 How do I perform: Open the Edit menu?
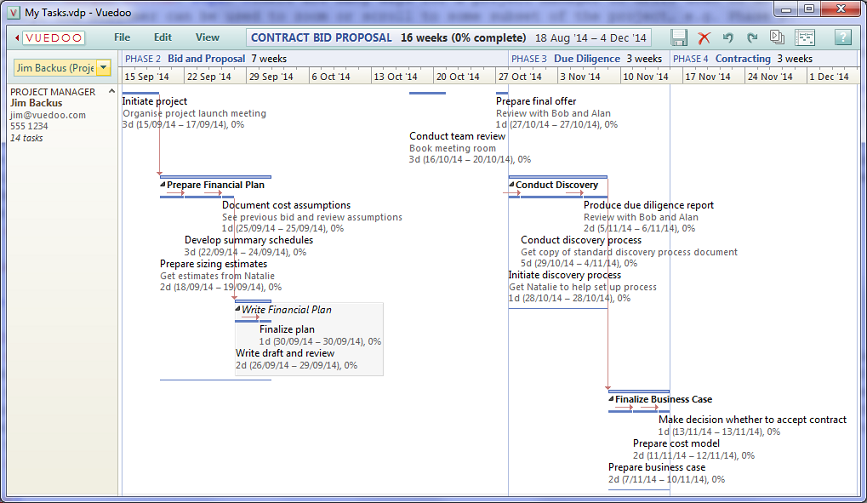coord(162,37)
